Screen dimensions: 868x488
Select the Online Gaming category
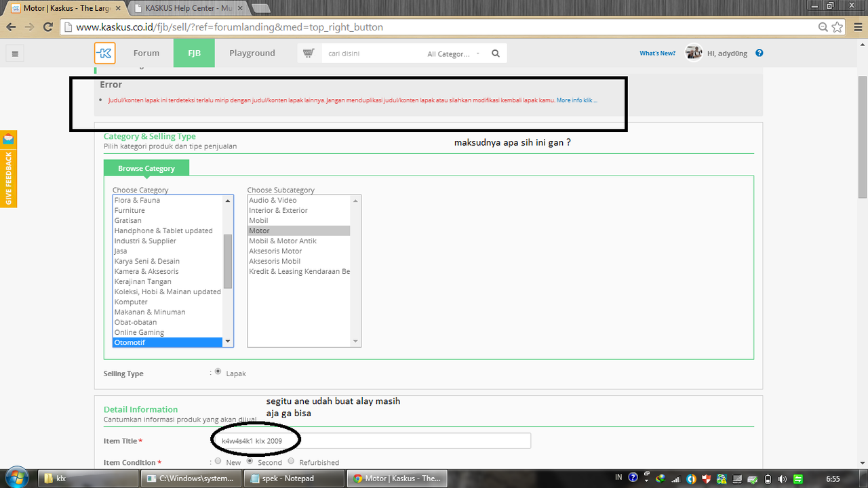pyautogui.click(x=167, y=332)
